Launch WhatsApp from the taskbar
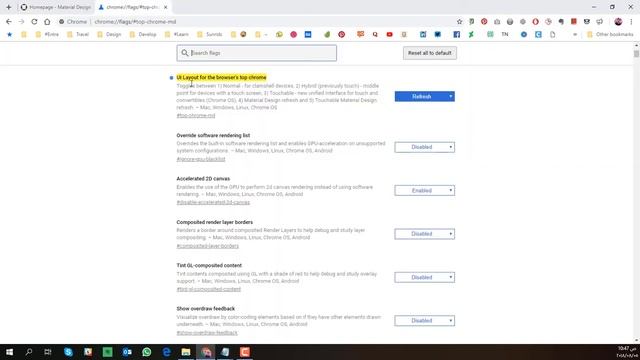Screen dimensions: 640x360 click(147, 352)
